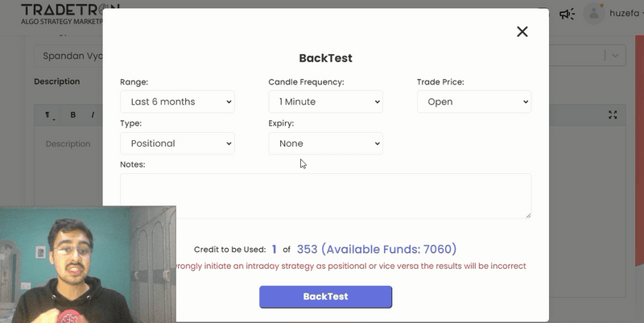644x323 pixels.
Task: Click the Italic formatting icon
Action: click(x=93, y=115)
